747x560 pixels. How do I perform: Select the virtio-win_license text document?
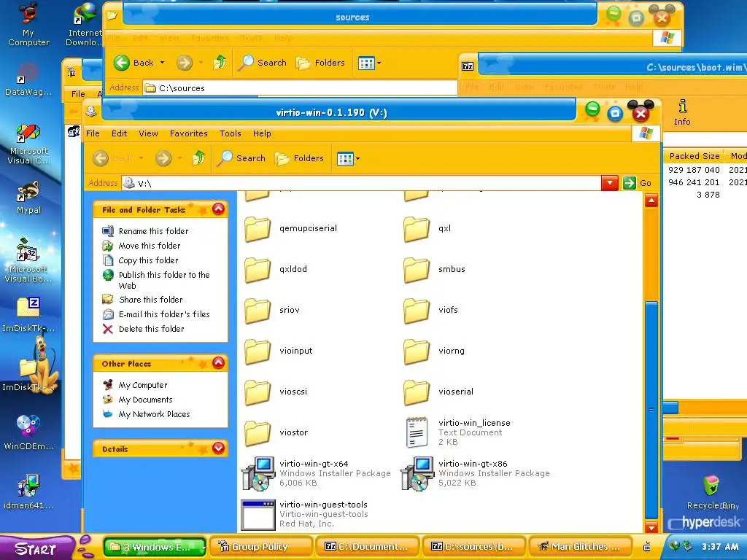click(x=457, y=432)
